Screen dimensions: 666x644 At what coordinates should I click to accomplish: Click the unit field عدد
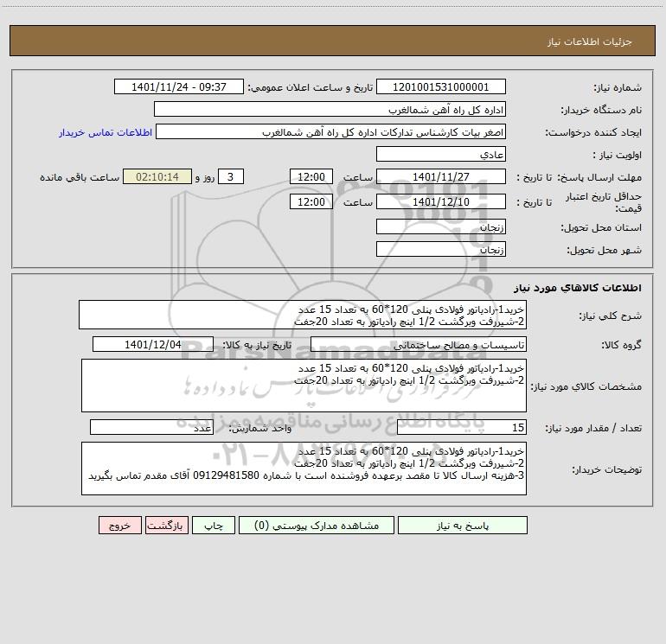point(151,428)
